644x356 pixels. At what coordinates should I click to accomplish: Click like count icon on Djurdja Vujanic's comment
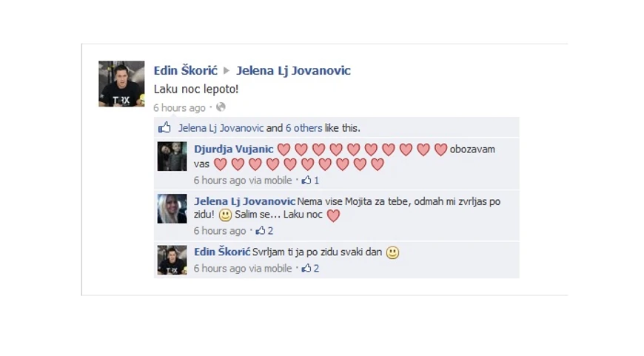pyautogui.click(x=306, y=180)
